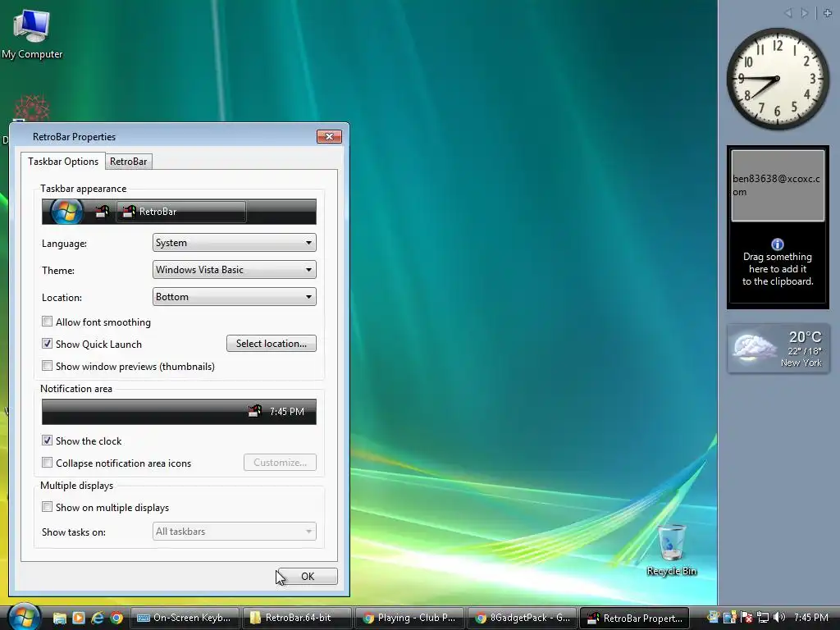Click the Start orb on the taskbar

23,617
